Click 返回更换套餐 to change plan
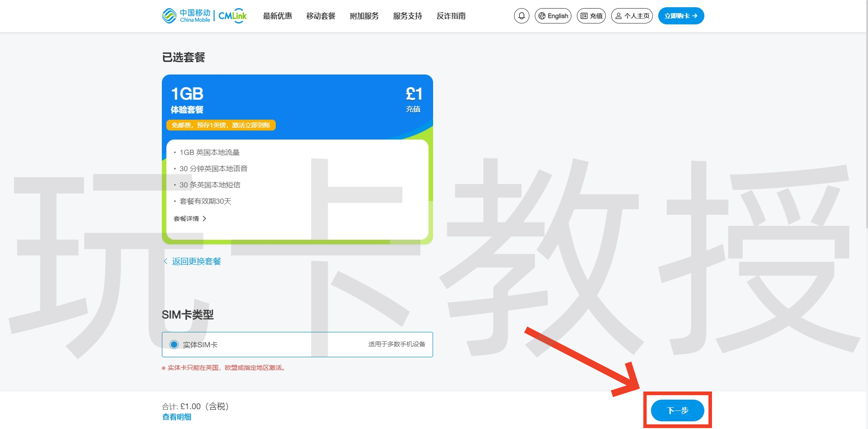The width and height of the screenshot is (868, 429). [x=192, y=261]
